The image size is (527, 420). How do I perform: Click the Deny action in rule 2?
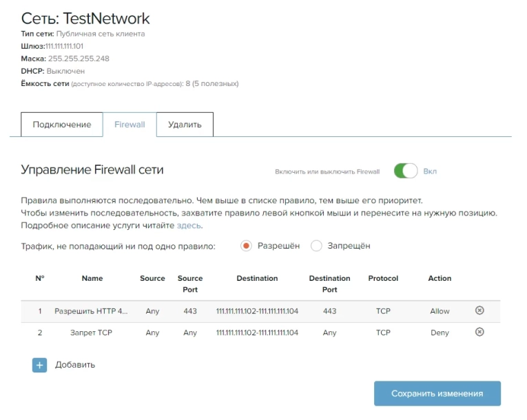(x=440, y=333)
